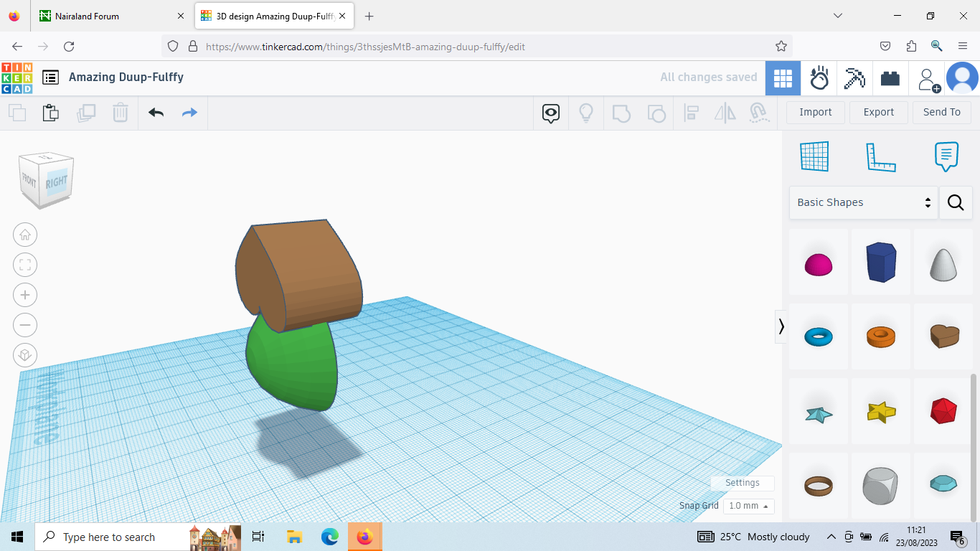Click the Delete trash icon
This screenshot has height=551, width=980.
(120, 113)
